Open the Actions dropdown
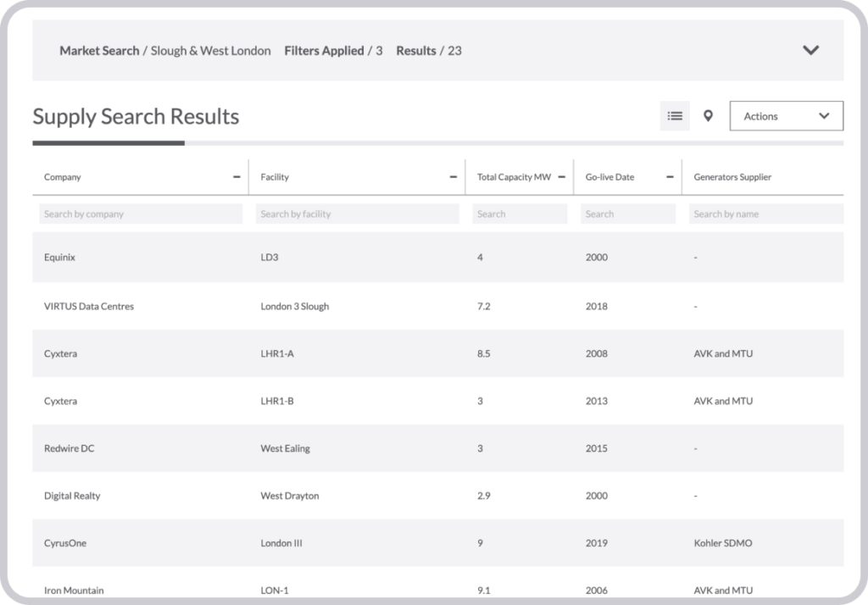The width and height of the screenshot is (868, 605). click(x=786, y=115)
